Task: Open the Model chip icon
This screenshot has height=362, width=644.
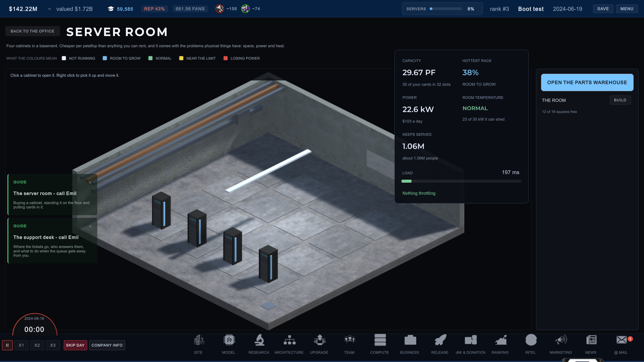Action: [x=229, y=340]
